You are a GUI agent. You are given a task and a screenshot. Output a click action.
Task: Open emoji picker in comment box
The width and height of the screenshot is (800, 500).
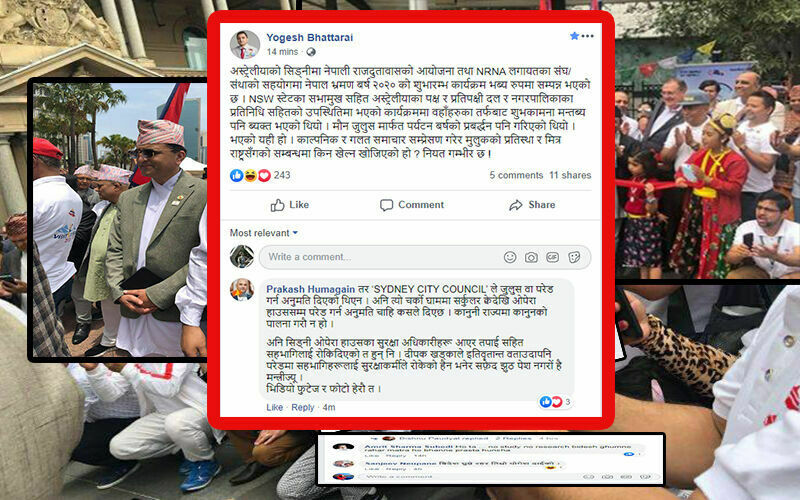coord(510,257)
